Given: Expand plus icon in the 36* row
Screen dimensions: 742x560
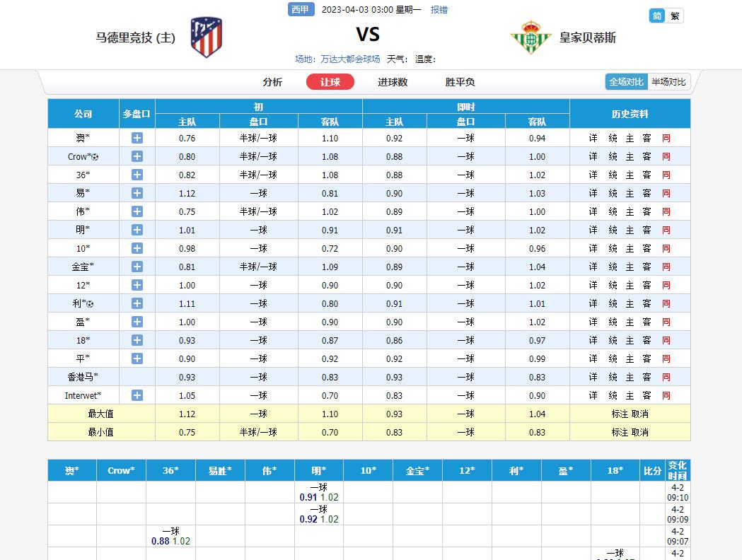Looking at the screenshot, I should (x=137, y=175).
